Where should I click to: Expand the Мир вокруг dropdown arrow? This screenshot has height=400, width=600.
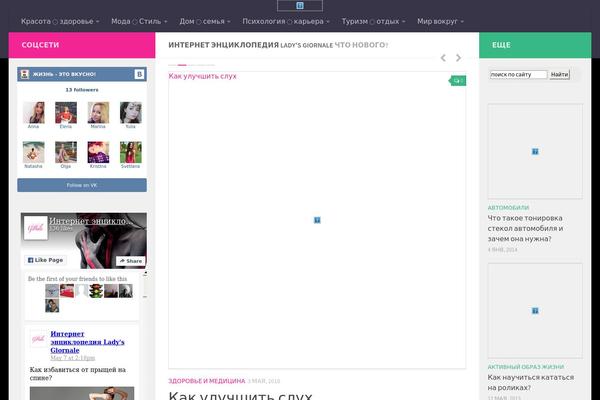[462, 22]
